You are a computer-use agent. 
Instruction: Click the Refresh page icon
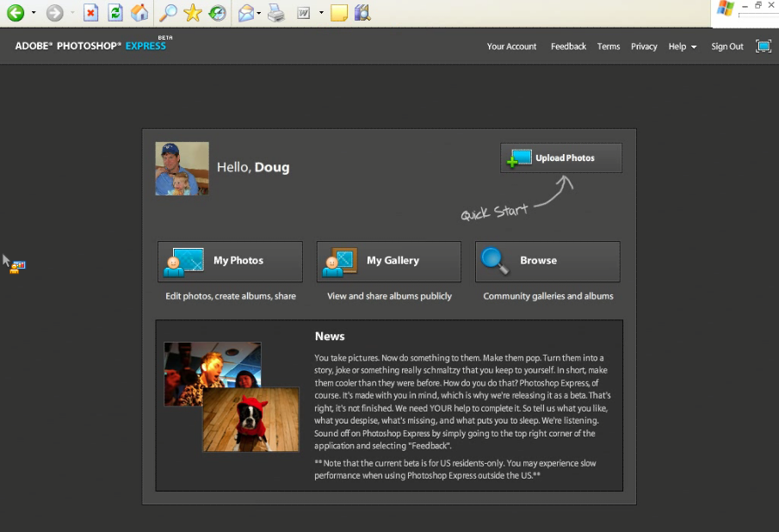pos(115,12)
